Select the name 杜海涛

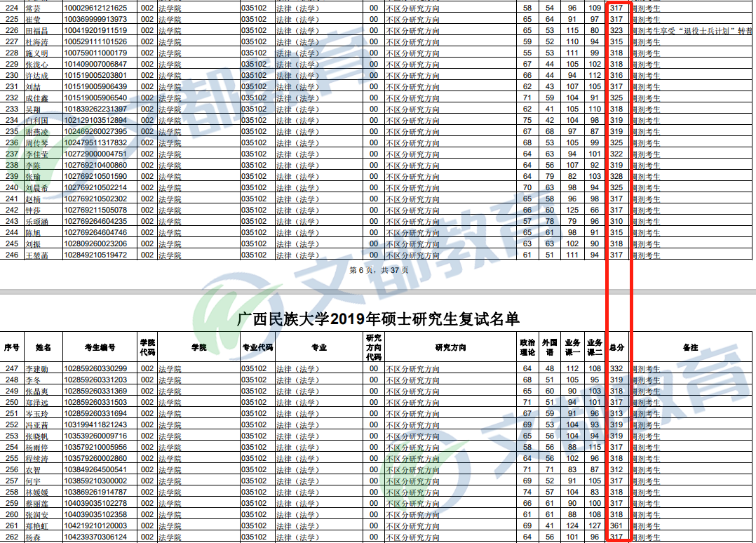pos(36,42)
